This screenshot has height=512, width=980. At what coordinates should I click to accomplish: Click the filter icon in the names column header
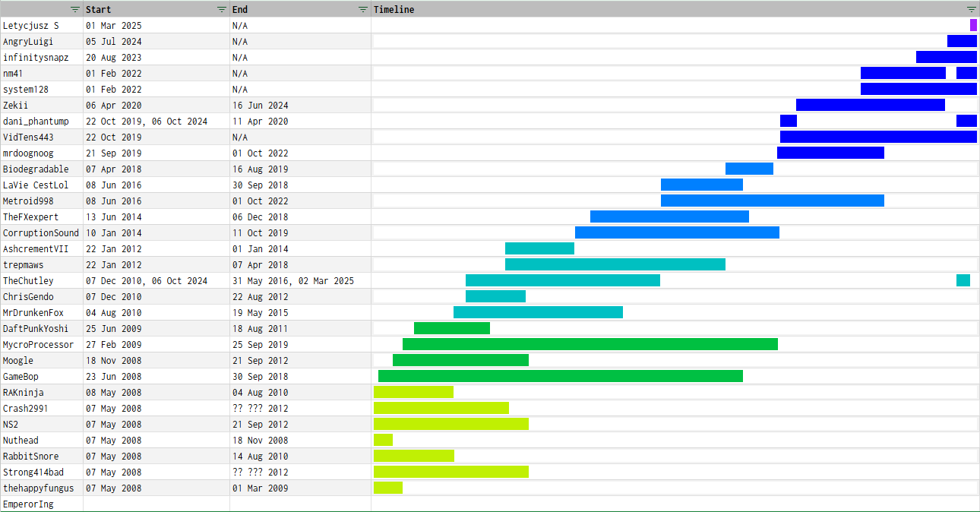point(74,9)
